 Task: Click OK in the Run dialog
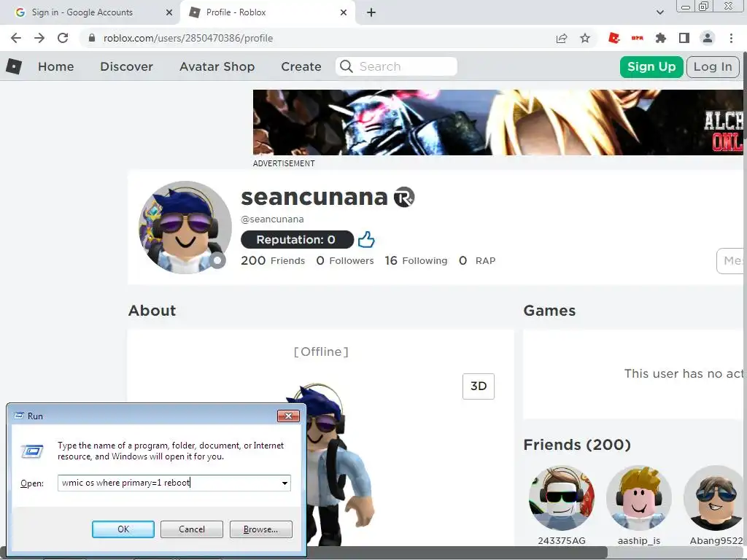[x=123, y=529]
